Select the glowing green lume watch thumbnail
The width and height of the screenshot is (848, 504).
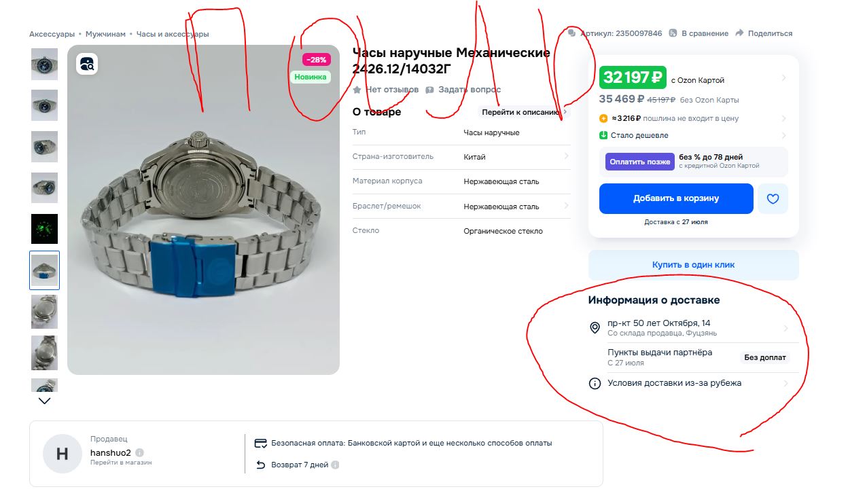pos(45,229)
